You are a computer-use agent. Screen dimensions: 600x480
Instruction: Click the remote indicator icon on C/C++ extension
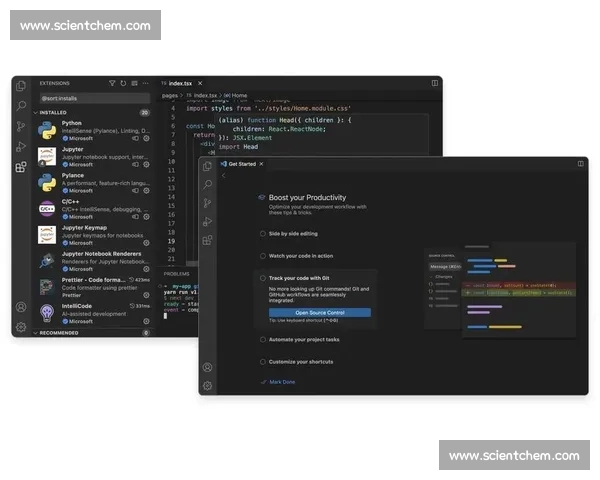pyautogui.click(x=135, y=216)
